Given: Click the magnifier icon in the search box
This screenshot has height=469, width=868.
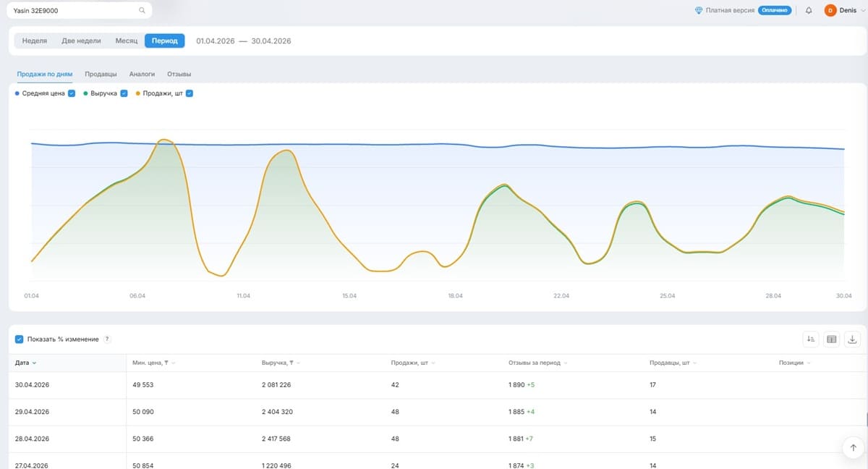Looking at the screenshot, I should 142,11.
